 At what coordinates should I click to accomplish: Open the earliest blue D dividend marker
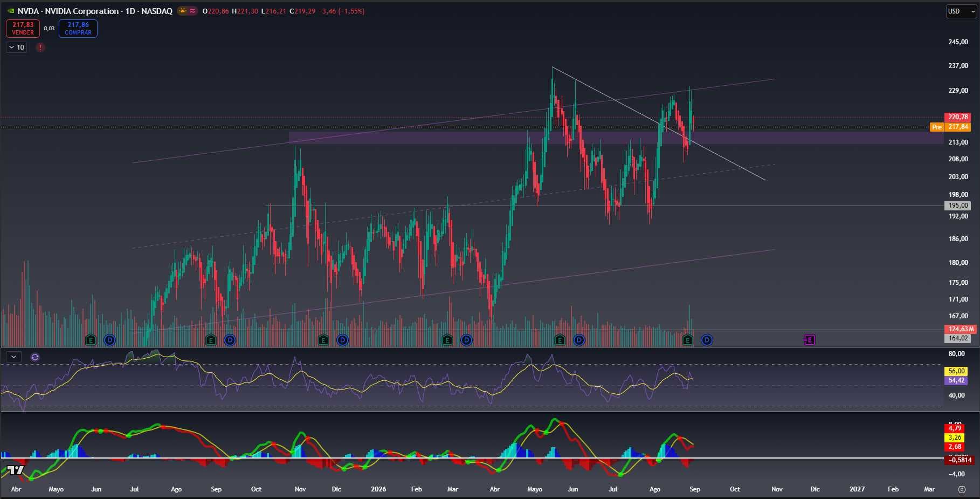(109, 340)
